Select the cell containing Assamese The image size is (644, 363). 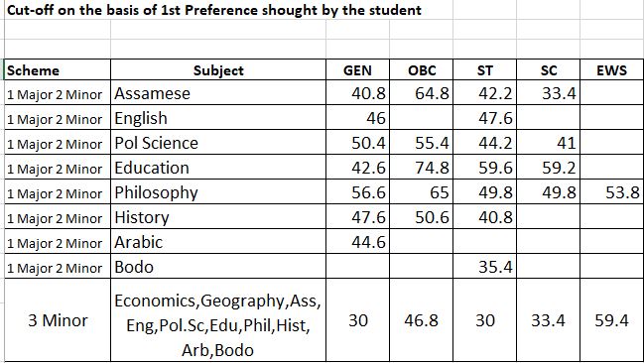pyautogui.click(x=218, y=93)
